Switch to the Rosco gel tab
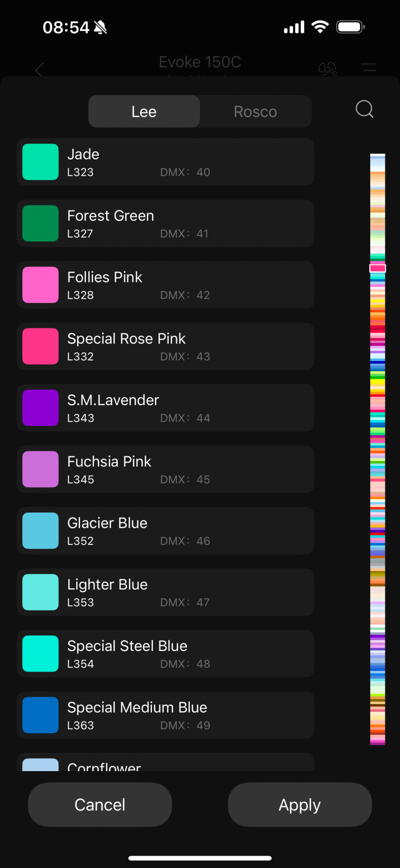 click(x=255, y=111)
